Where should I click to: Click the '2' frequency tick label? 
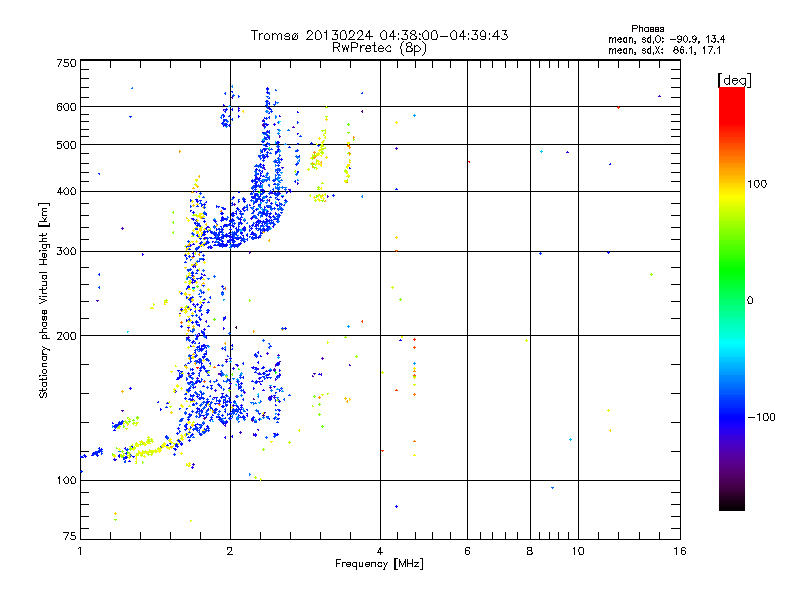tap(230, 551)
